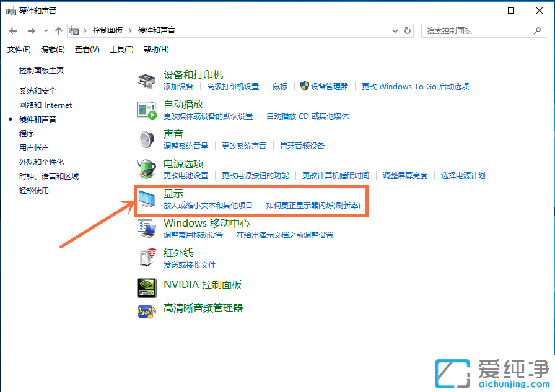
Task: Click the HD Audio Manager icon
Action: [x=146, y=310]
